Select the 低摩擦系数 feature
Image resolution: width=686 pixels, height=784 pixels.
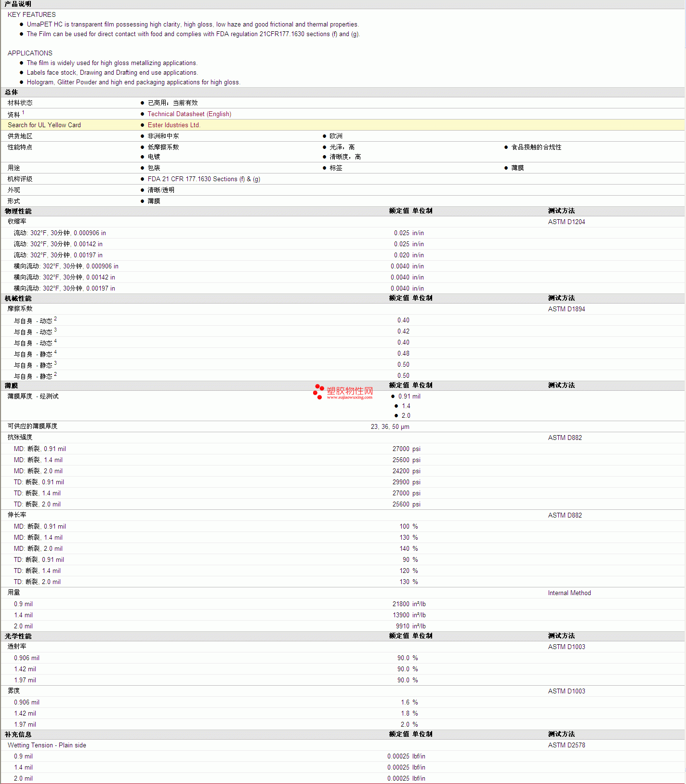tap(163, 147)
